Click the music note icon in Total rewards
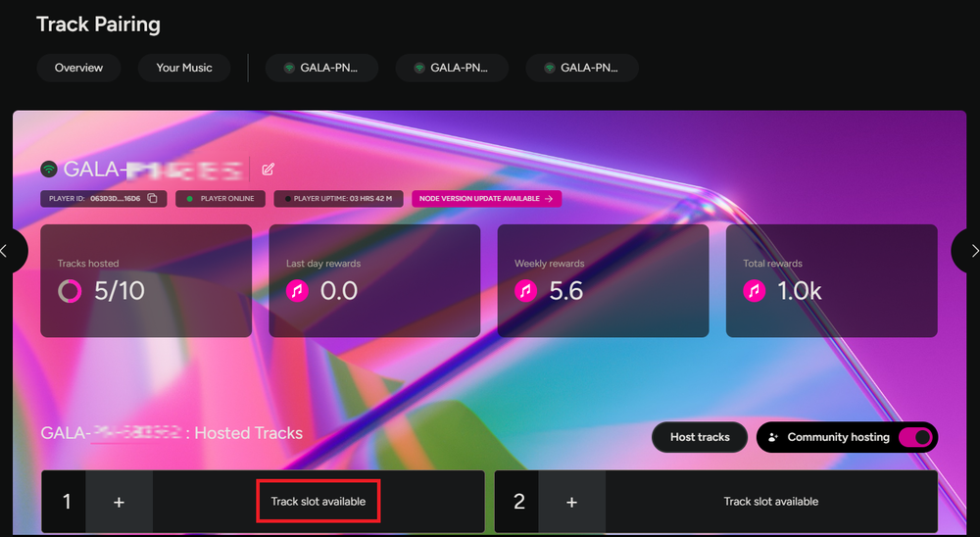 click(755, 291)
